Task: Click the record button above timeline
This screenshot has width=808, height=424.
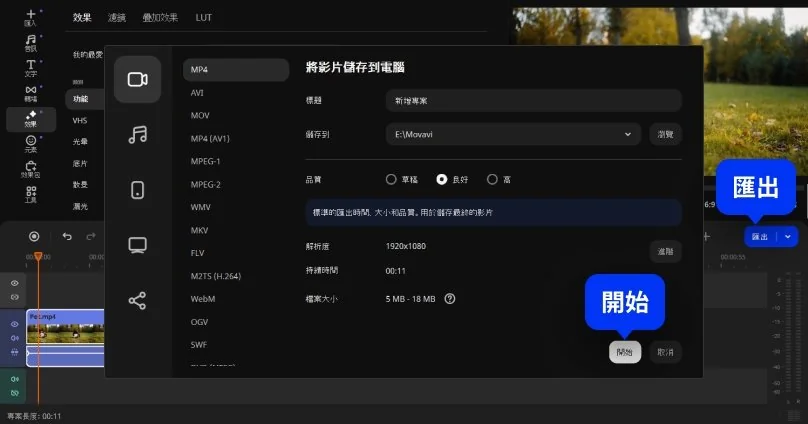Action: [x=34, y=236]
